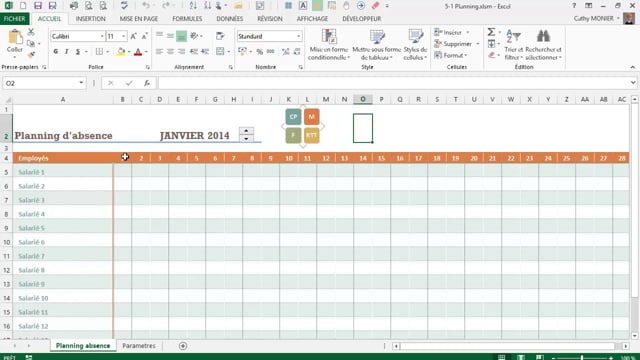Click the Coller (paste) clipboard icon
Image resolution: width=640 pixels, height=360 pixels.
click(15, 37)
